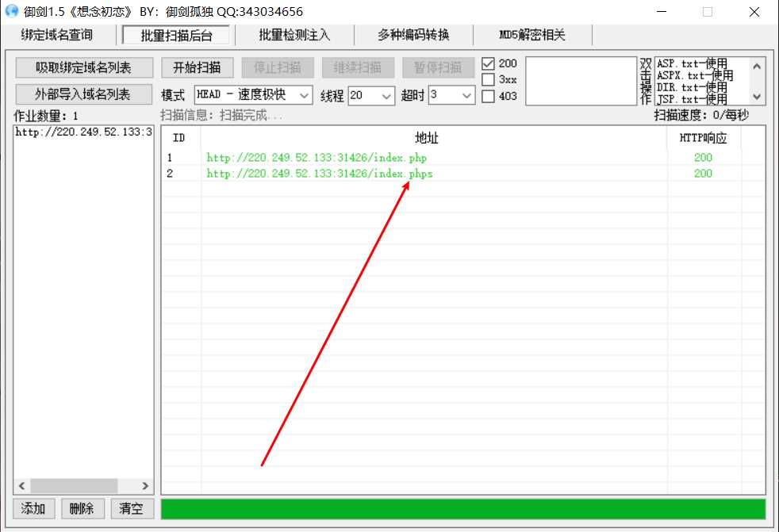Click the job list horizontal scrollbar thumb

click(74, 486)
